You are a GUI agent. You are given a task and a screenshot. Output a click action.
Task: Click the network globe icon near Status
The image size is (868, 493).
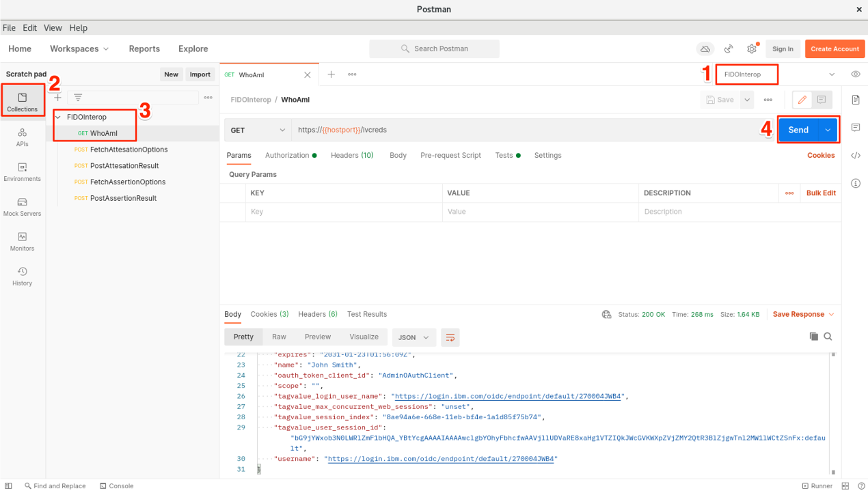coord(606,315)
